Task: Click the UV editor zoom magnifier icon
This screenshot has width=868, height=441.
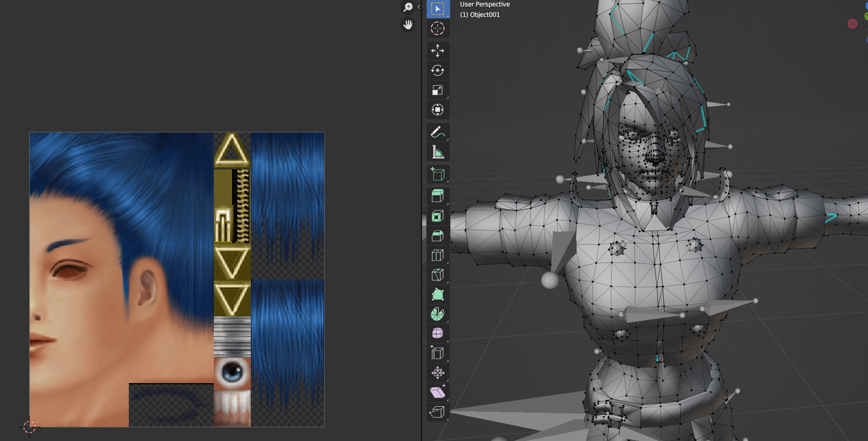Action: (408, 7)
